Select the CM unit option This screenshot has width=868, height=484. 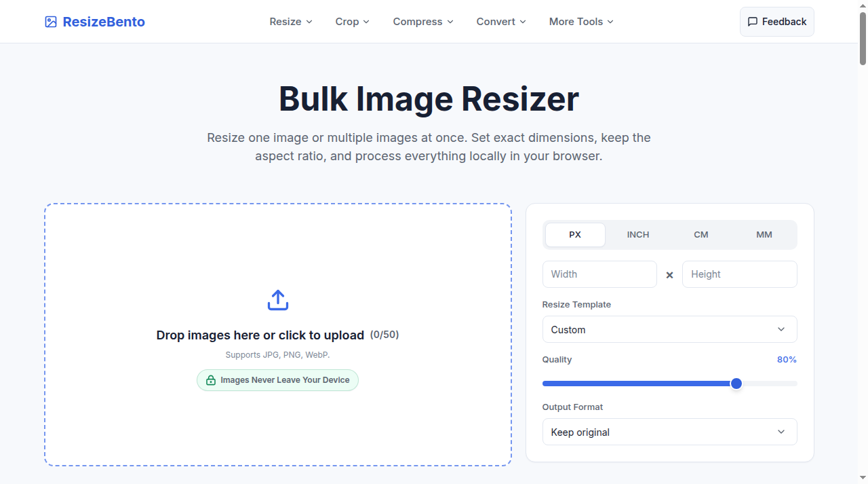point(701,235)
